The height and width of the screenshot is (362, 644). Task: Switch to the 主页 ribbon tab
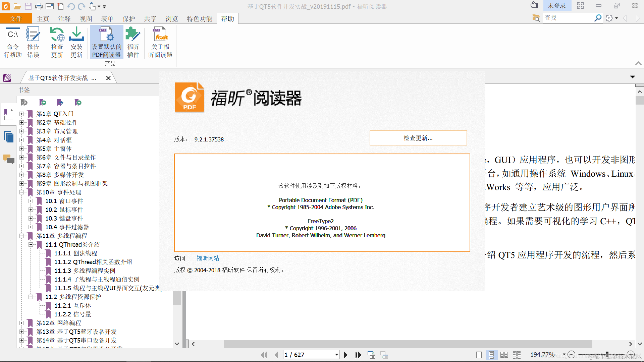[x=43, y=19]
